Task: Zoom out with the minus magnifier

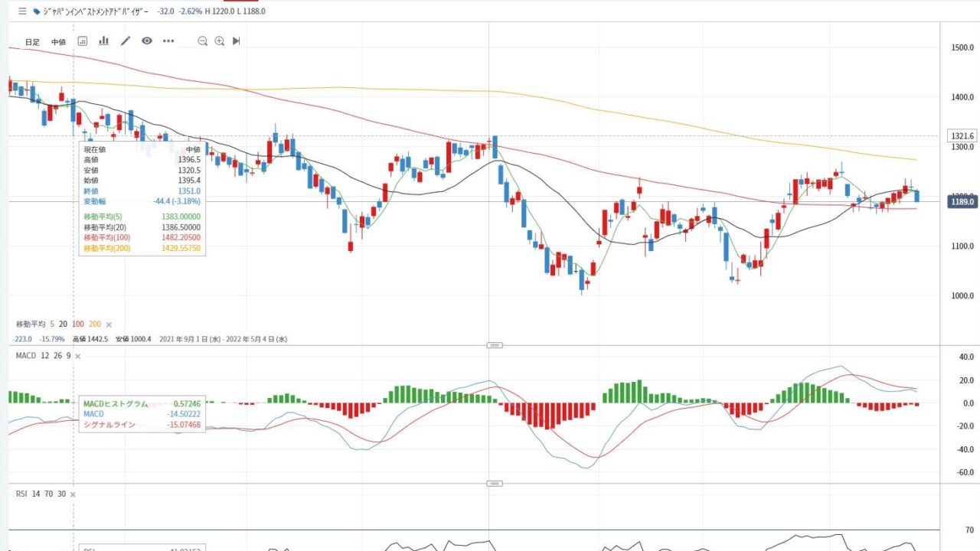Action: [x=203, y=41]
